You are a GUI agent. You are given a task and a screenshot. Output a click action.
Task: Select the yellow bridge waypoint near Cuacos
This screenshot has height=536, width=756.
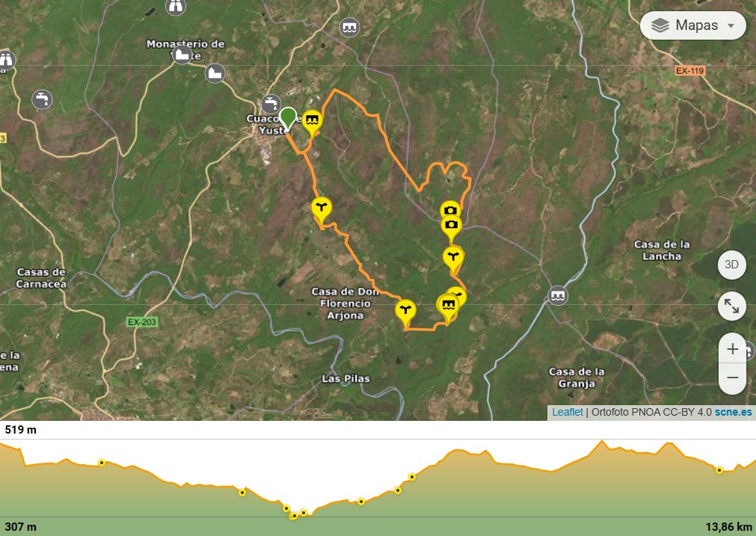coord(312,121)
